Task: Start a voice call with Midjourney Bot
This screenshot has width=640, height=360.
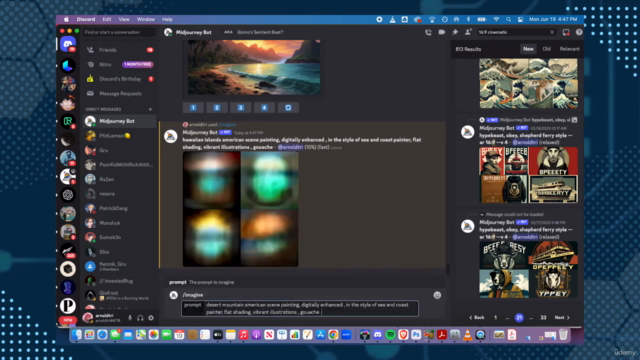Action: coord(428,32)
